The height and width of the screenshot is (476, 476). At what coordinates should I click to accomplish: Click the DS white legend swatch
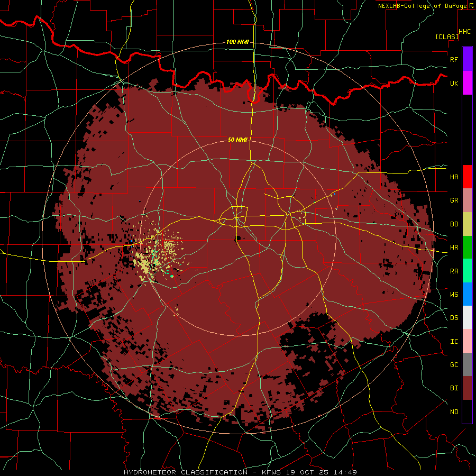tap(467, 317)
